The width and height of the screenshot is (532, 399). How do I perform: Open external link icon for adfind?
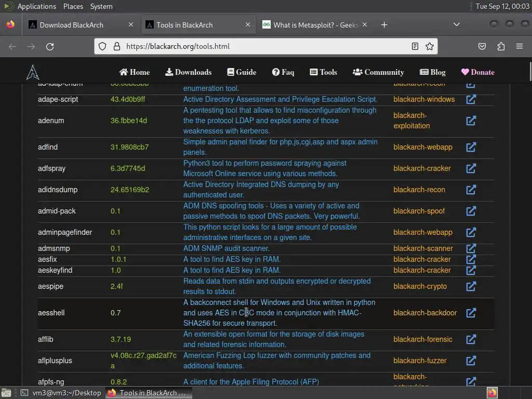[x=471, y=147]
